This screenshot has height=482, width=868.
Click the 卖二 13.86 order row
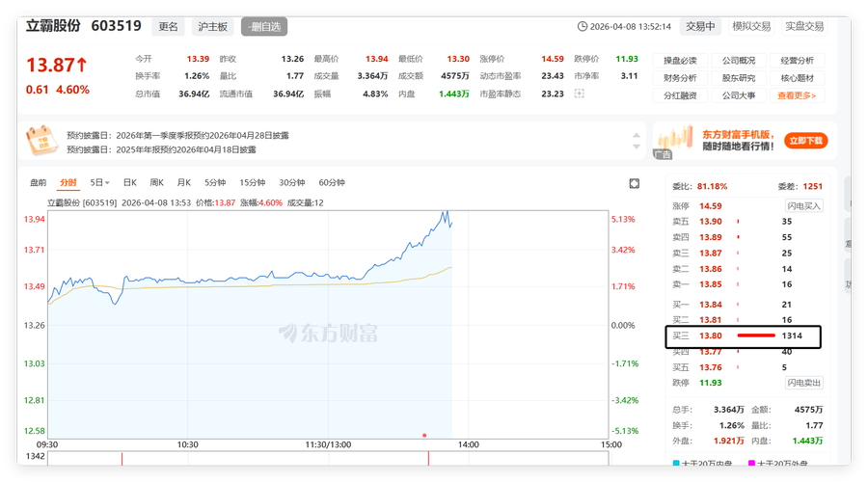[746, 269]
